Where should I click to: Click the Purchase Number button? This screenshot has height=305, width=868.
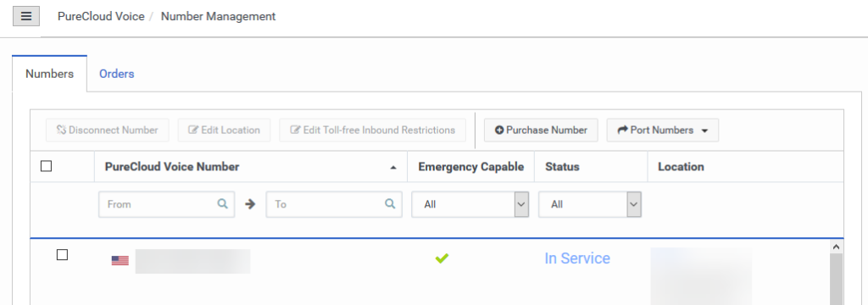tap(541, 130)
